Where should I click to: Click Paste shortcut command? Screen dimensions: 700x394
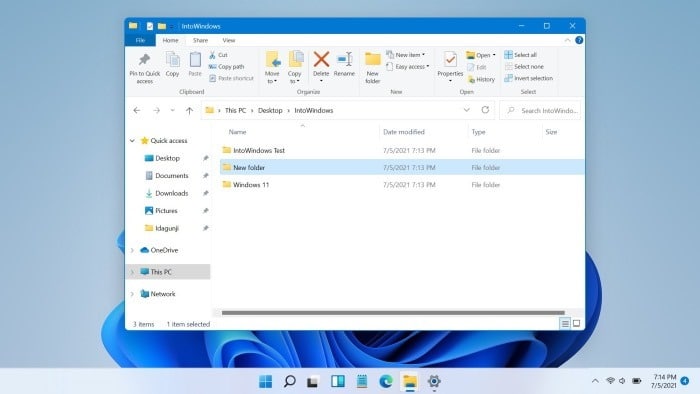[x=231, y=78]
